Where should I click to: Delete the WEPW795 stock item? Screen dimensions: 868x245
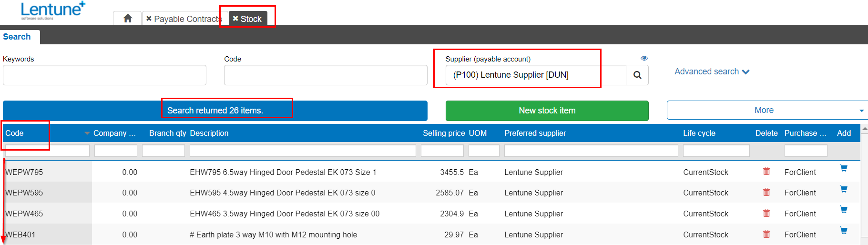[766, 171]
